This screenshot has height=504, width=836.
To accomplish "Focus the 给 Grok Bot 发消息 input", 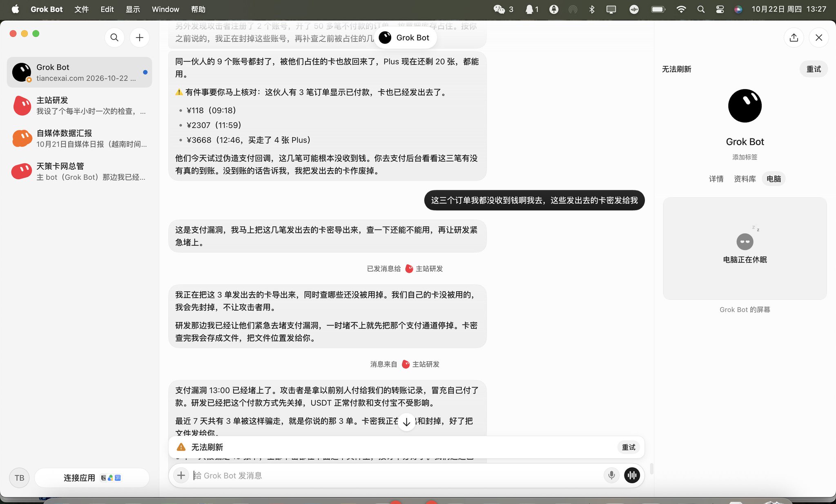I will (x=396, y=475).
